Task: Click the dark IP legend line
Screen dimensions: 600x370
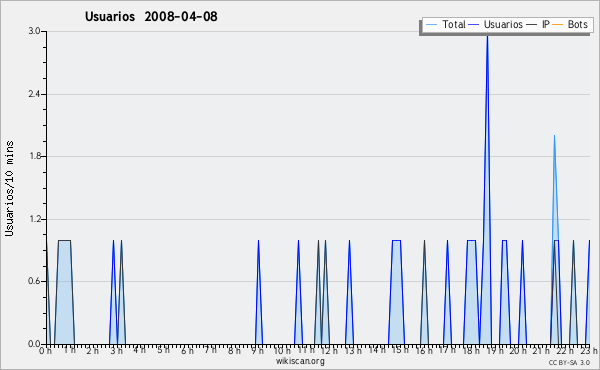Action: (x=532, y=25)
